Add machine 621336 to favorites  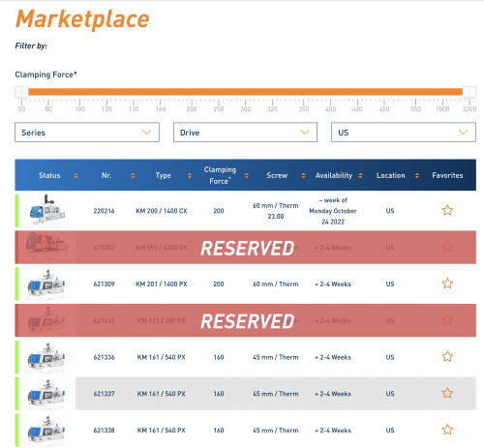tap(447, 357)
